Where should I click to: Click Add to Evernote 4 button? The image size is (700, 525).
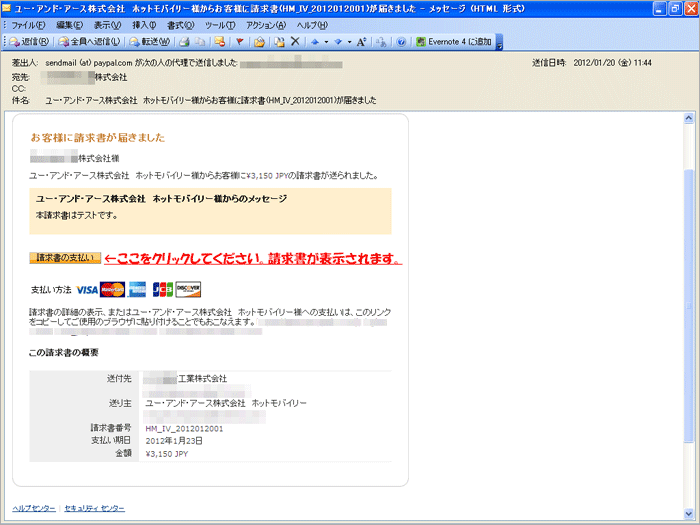click(454, 42)
